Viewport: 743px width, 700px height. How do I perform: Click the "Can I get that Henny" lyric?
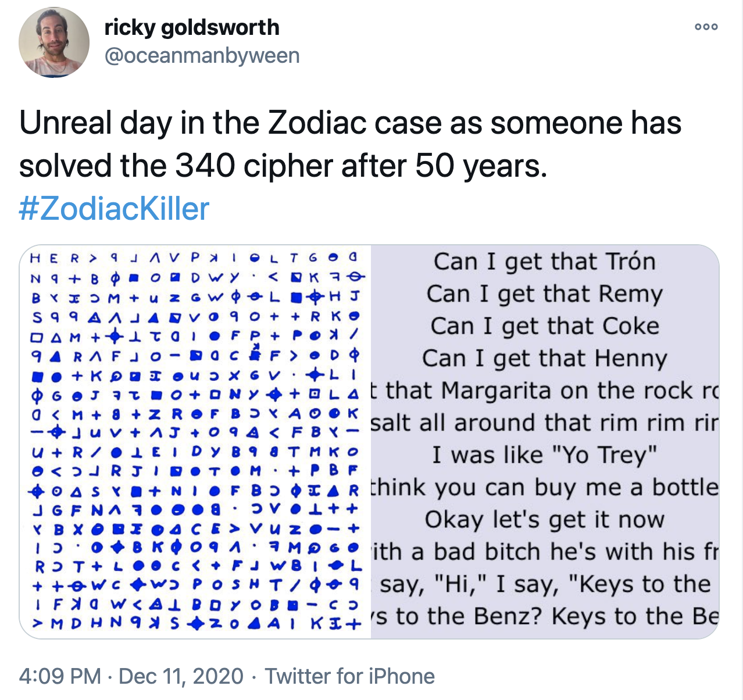(x=544, y=359)
